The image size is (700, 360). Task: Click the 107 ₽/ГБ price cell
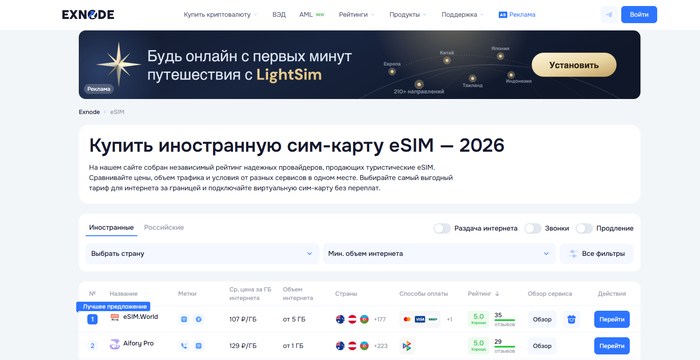pyautogui.click(x=243, y=319)
